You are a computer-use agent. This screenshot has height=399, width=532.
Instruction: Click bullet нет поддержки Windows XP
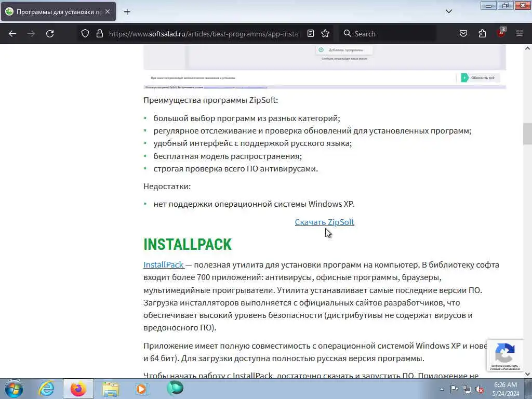pyautogui.click(x=254, y=204)
